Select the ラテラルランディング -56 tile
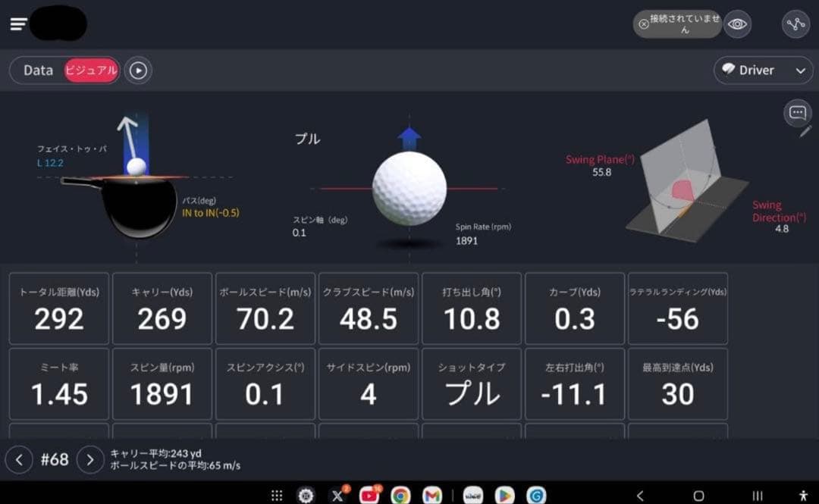819x504 pixels. [677, 308]
